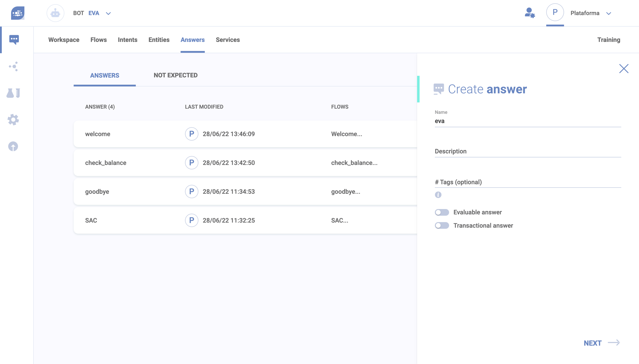Switch to the Intents tab

pyautogui.click(x=127, y=40)
